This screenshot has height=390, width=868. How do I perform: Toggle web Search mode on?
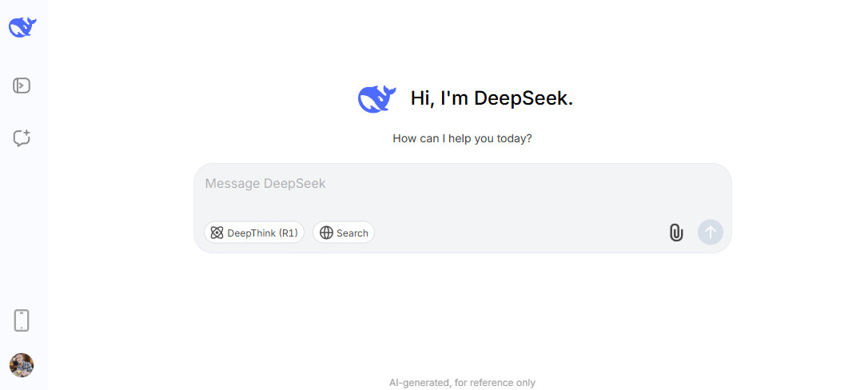tap(344, 233)
